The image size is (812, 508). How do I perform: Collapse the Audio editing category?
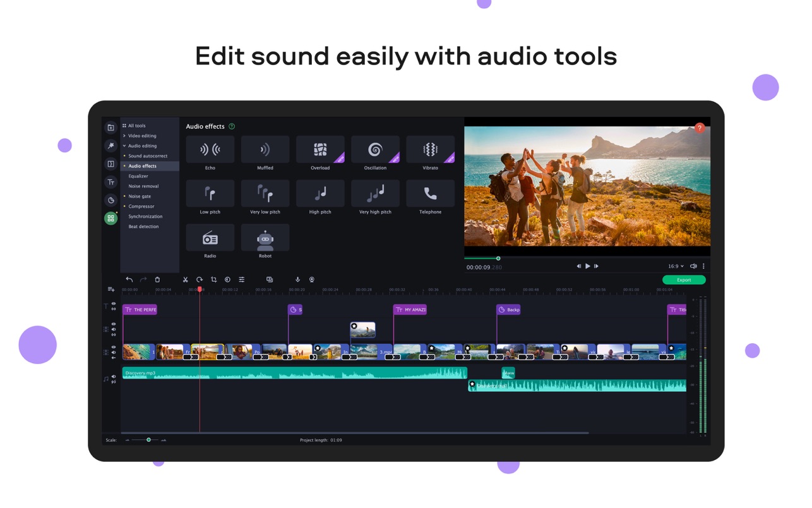click(142, 146)
